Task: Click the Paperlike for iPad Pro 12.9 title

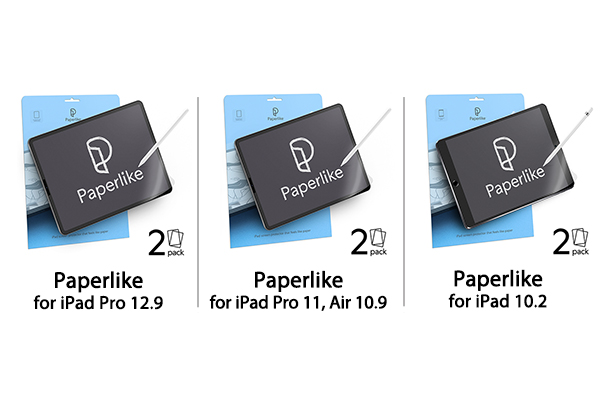Action: [98, 290]
